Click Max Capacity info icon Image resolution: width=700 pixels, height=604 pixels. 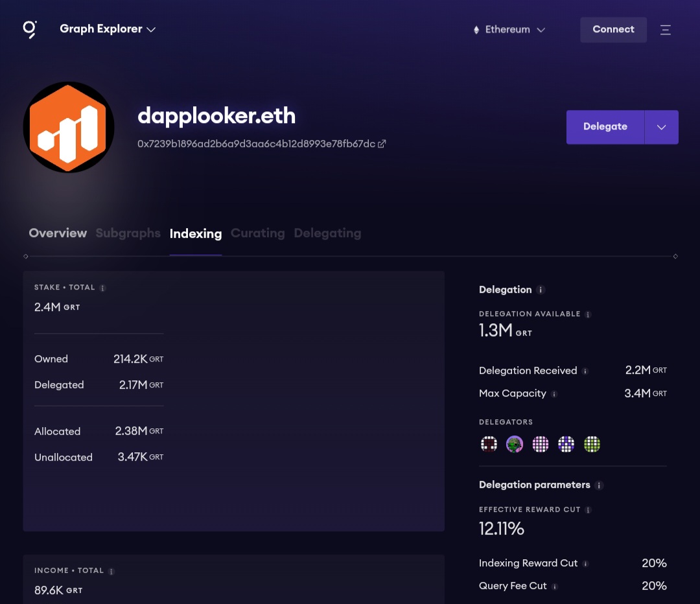tap(554, 394)
